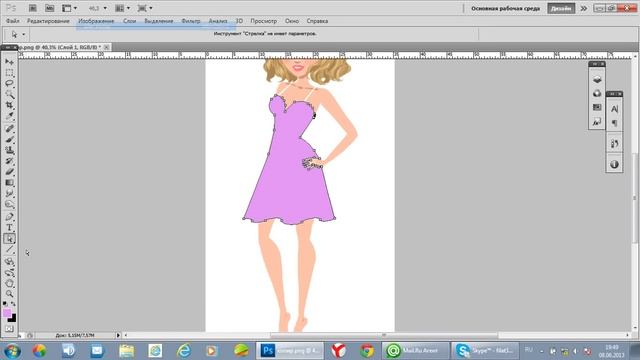The height and width of the screenshot is (360, 640).
Task: Open the Изображение menu
Action: click(x=96, y=21)
